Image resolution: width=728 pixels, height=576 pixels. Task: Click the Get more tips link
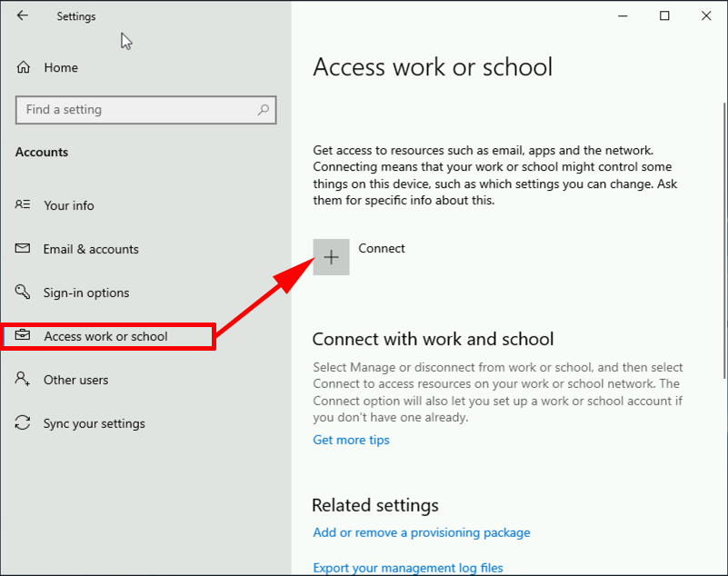(x=351, y=440)
